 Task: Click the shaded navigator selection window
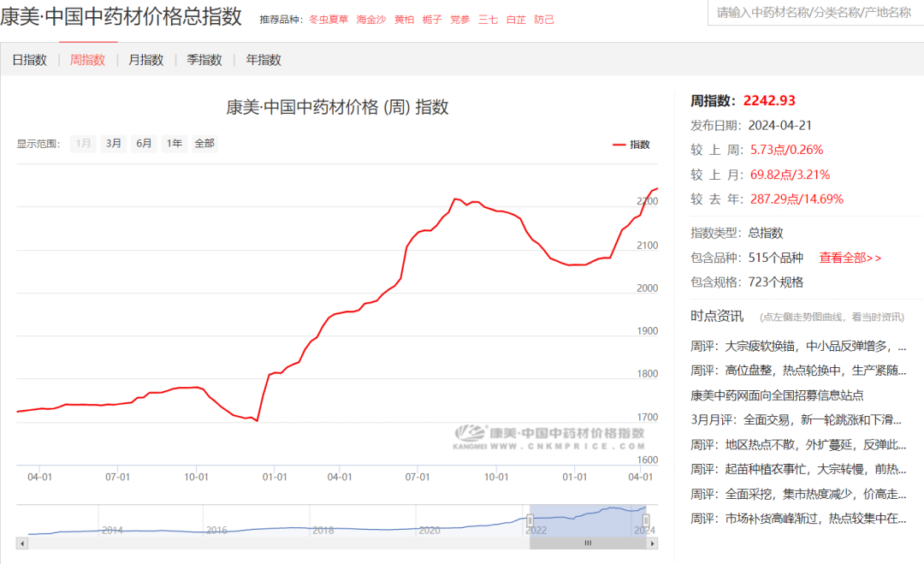point(588,521)
